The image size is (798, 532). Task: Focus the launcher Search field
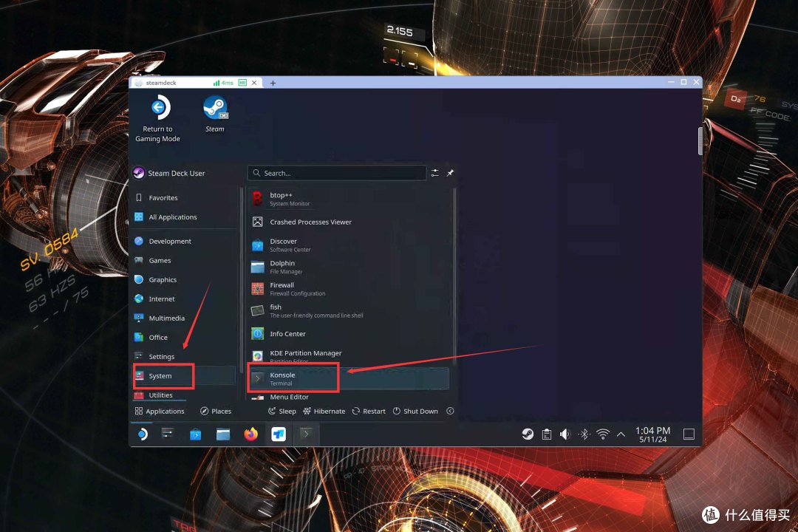click(336, 173)
